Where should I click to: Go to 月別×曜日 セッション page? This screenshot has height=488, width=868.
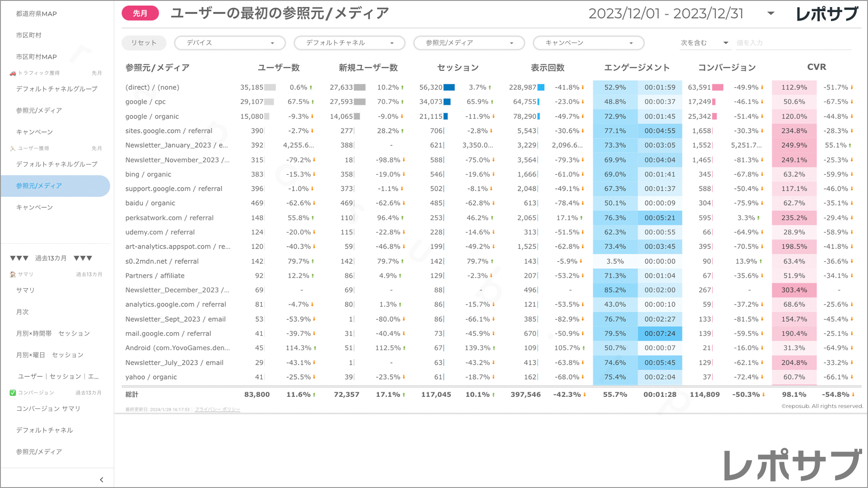(x=50, y=355)
